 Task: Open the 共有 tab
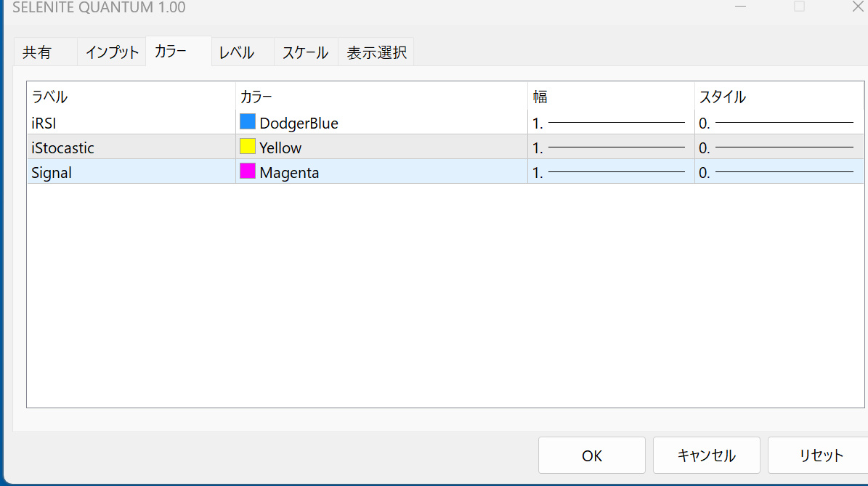pos(37,52)
